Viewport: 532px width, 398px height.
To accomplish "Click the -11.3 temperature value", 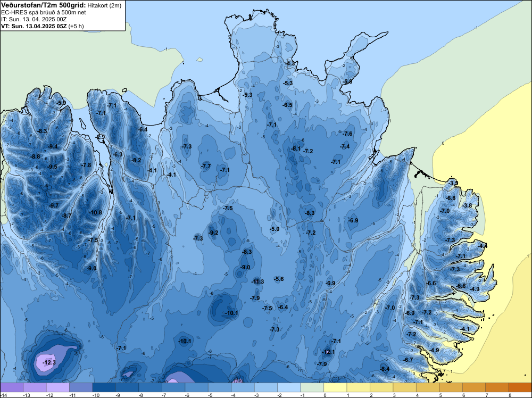I will point(257,281).
